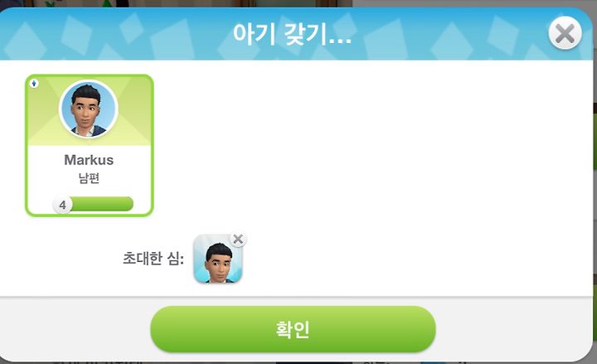Click the 초대한 심 label text

pyautogui.click(x=153, y=259)
